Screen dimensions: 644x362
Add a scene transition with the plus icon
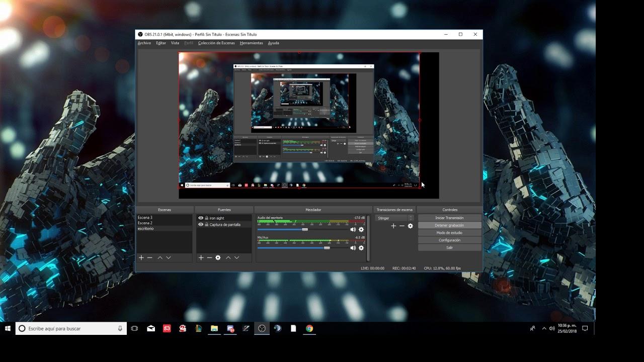393,226
